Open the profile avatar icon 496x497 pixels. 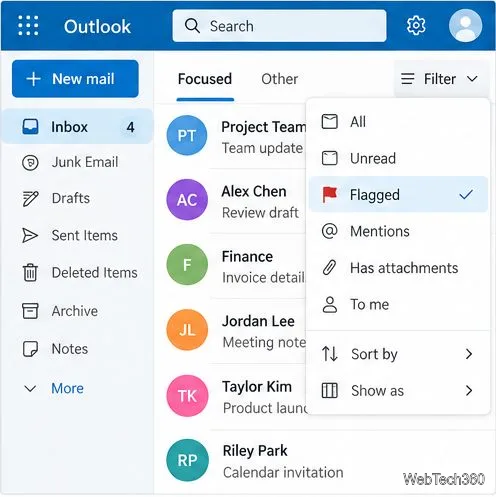[x=465, y=26]
